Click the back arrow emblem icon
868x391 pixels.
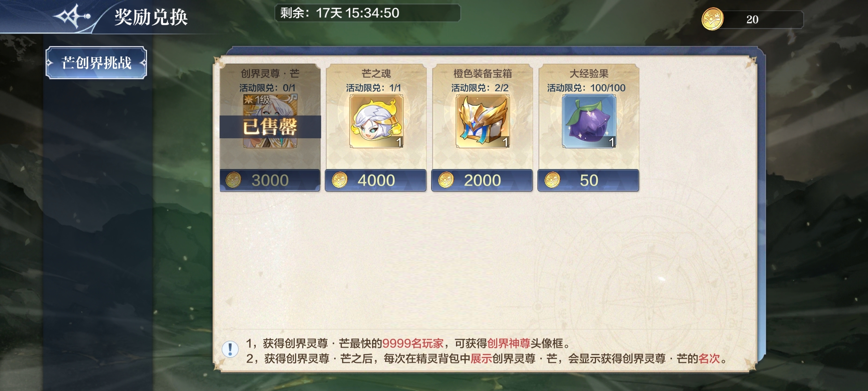point(72,16)
